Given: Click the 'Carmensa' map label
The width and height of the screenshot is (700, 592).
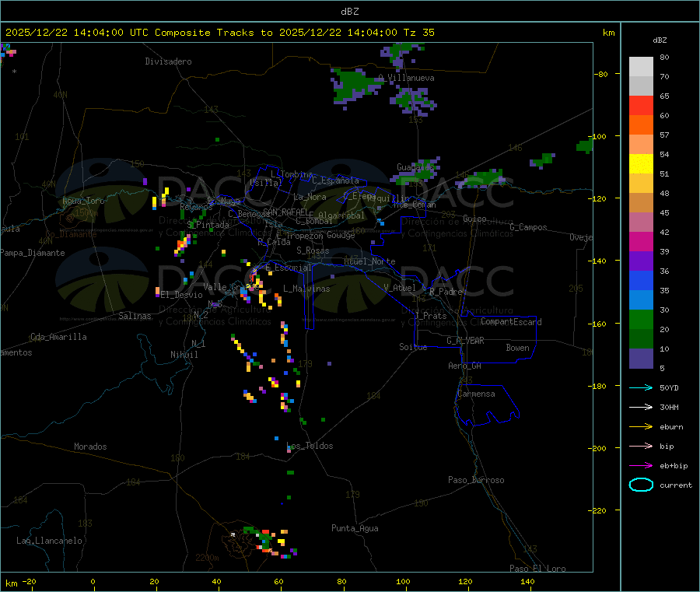Looking at the screenshot, I should (476, 394).
